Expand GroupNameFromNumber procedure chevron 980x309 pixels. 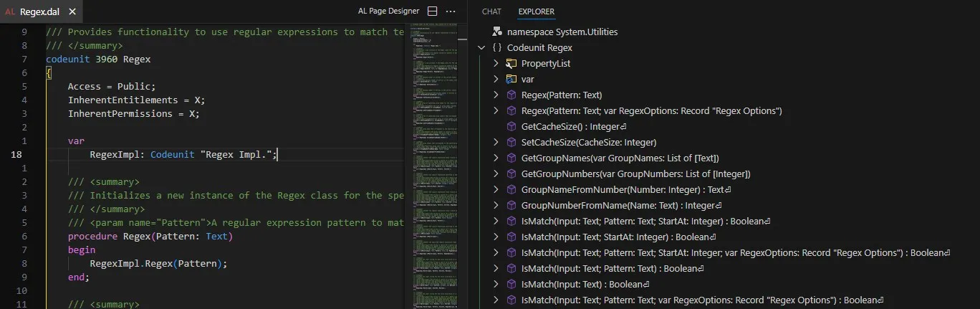[495, 189]
